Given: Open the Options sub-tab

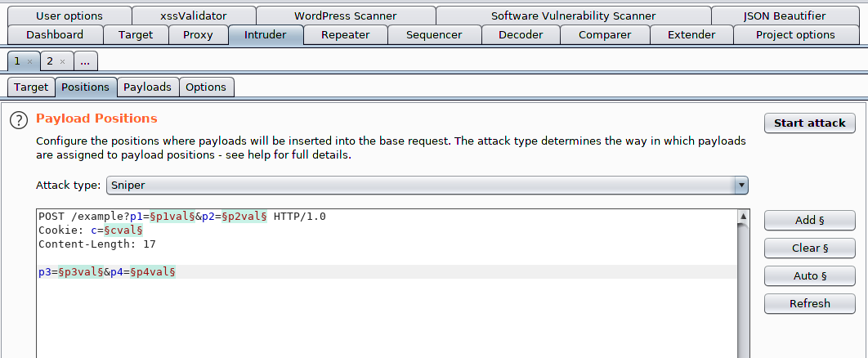Looking at the screenshot, I should point(206,87).
